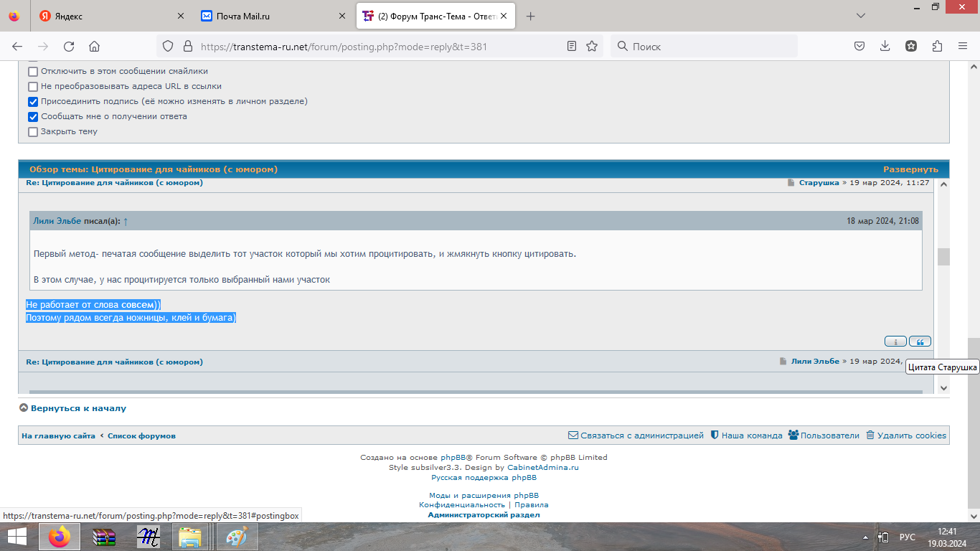Switch keyboard language РУС indicator

908,537
